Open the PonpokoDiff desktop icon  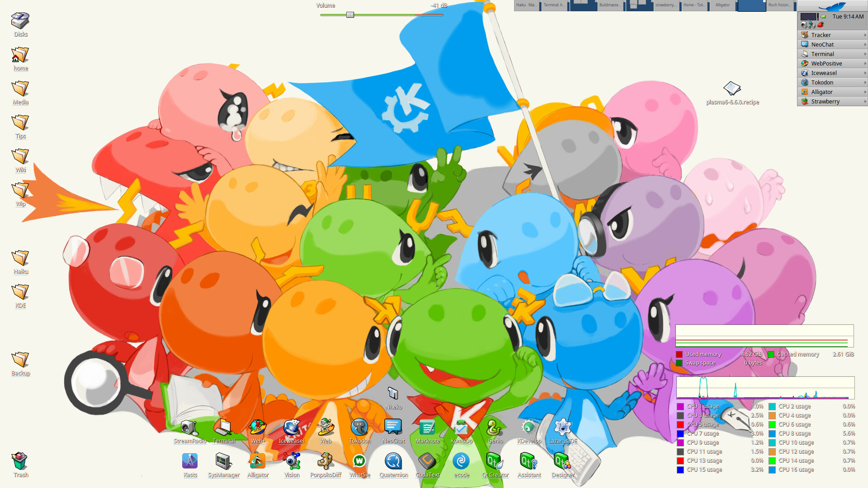click(x=325, y=461)
